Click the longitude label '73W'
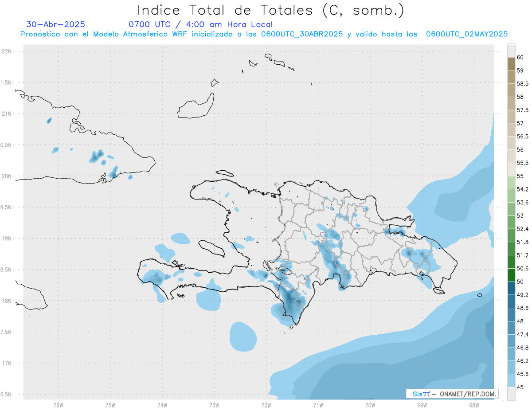Screen dimensions: 532x411 click(214, 405)
